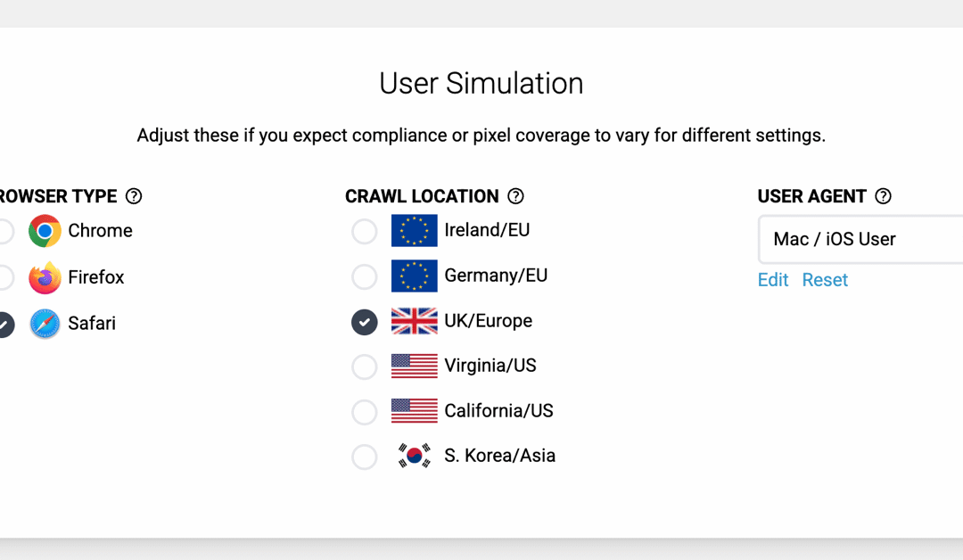Show help for User Agent

pyautogui.click(x=883, y=196)
